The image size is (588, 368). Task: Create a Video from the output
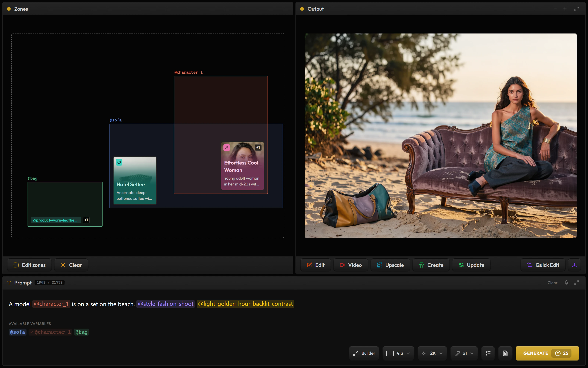coord(351,265)
